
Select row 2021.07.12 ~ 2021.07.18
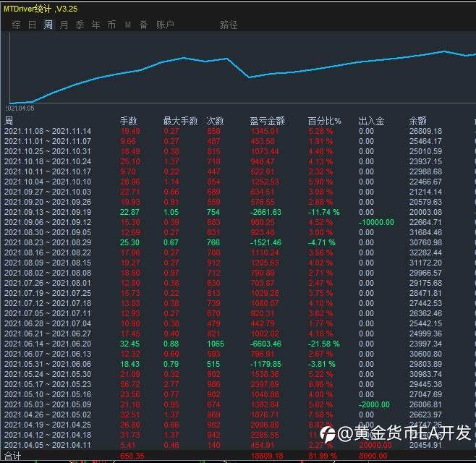coord(238,303)
